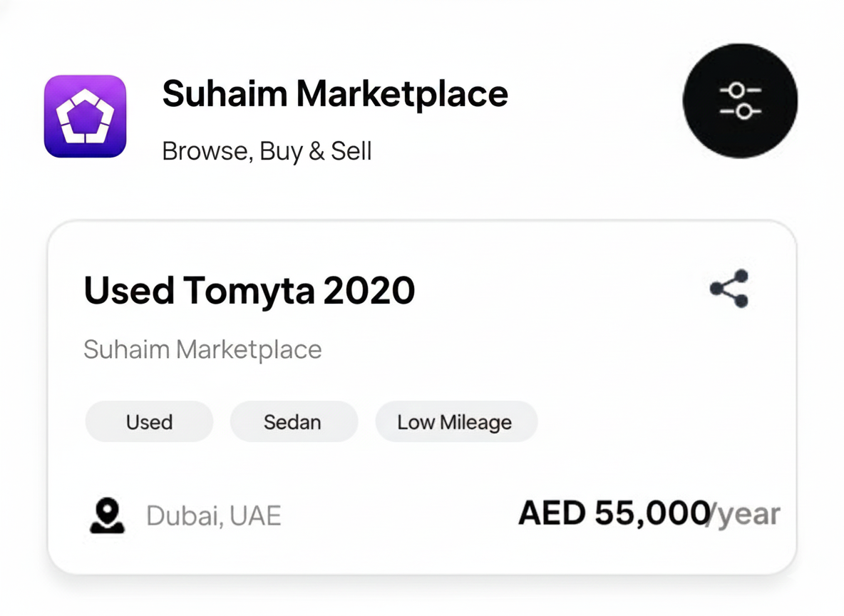This screenshot has height=616, width=844.
Task: Click the white pentagon emblem in logo
Action: (x=85, y=116)
